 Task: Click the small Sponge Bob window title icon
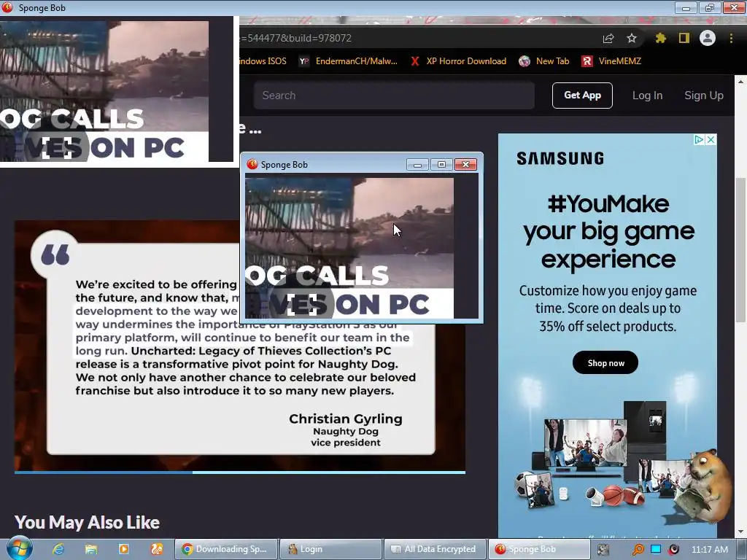[252, 164]
